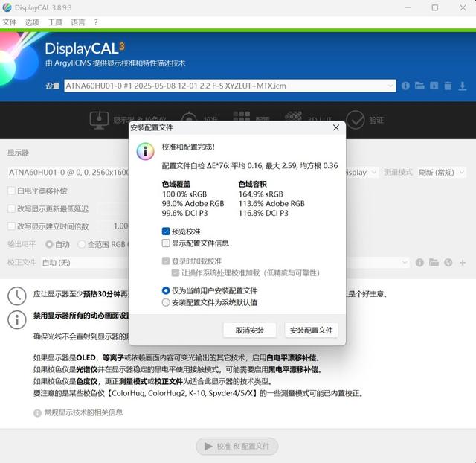Select the Profiling tab grid icon
This screenshot has height=463, width=476.
(x=242, y=117)
